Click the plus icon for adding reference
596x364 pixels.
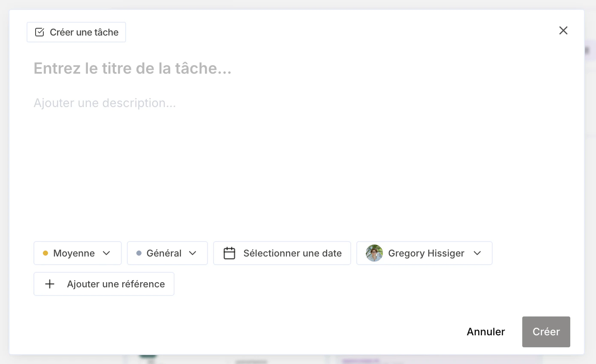50,284
